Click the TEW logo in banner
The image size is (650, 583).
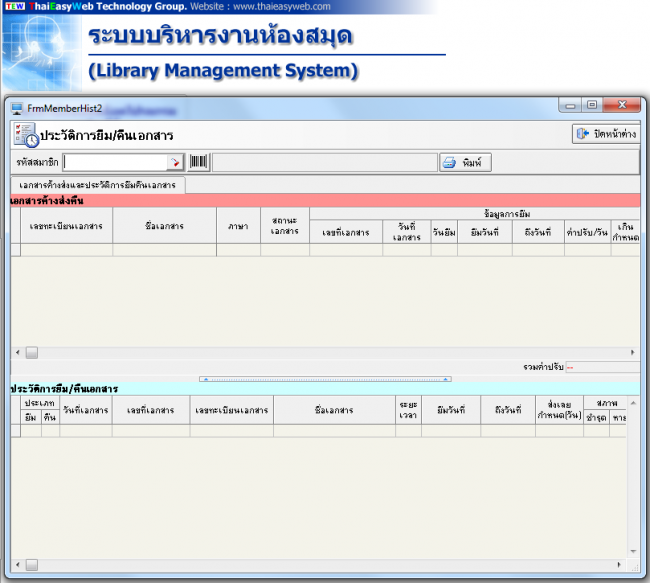[15, 6]
